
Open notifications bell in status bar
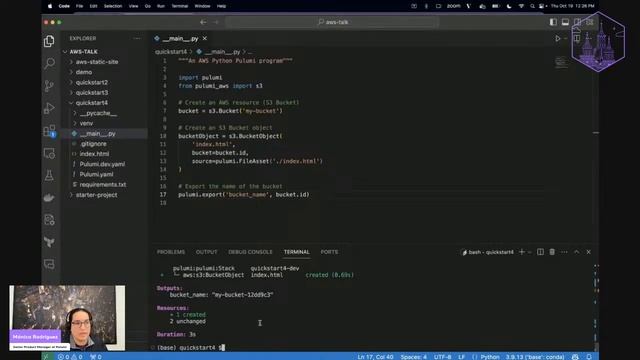(x=589, y=357)
